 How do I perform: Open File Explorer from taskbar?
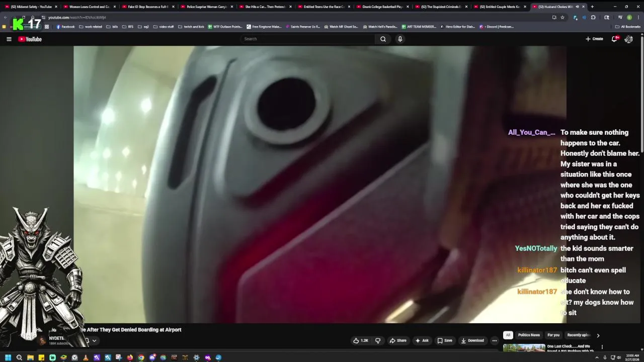click(30, 357)
